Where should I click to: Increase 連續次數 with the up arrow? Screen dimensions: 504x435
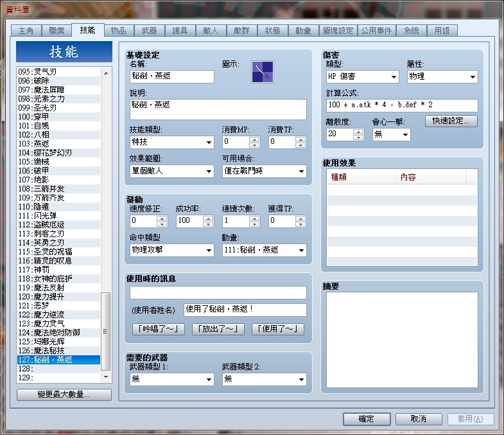(x=254, y=218)
